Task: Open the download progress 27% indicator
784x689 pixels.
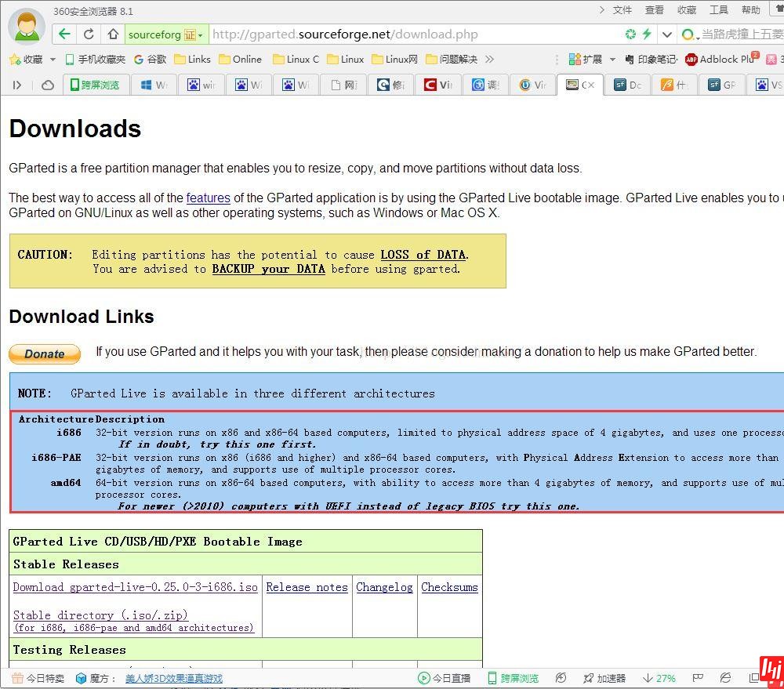Action: [659, 678]
